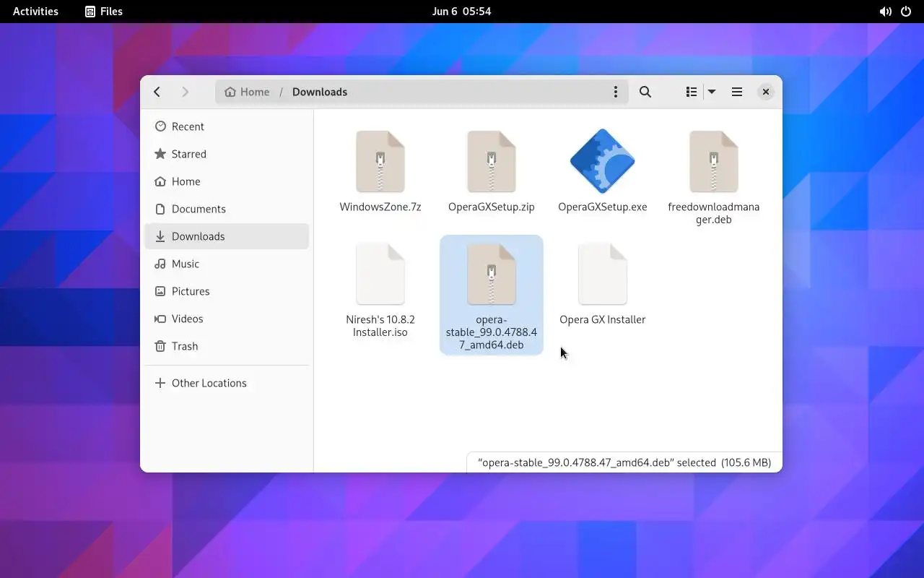Click the volume speaker icon in top bar
The height and width of the screenshot is (578, 924).
click(886, 12)
